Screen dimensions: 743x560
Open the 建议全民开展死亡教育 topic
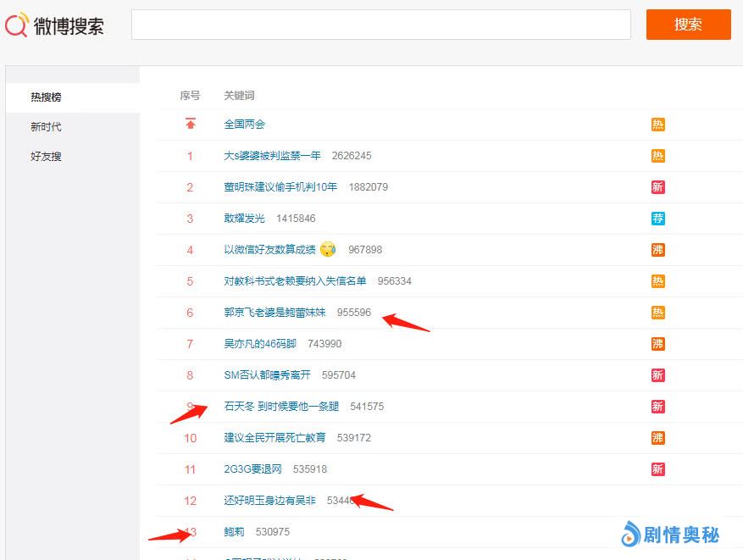(x=274, y=438)
